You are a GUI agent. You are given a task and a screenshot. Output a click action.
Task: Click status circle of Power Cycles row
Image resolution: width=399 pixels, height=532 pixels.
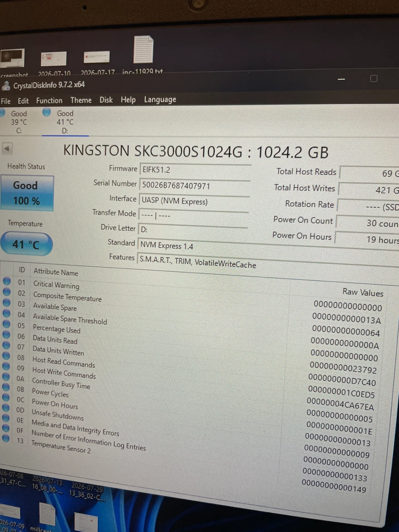6,387
